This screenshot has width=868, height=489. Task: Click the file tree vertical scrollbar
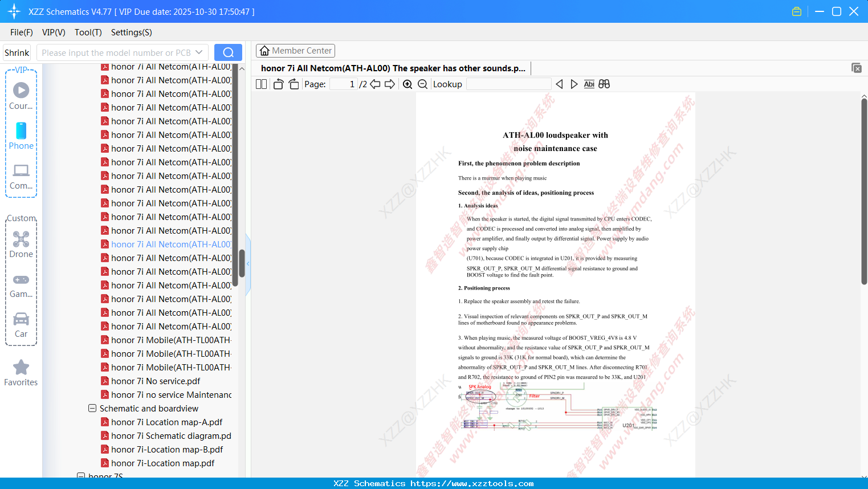[x=242, y=263]
